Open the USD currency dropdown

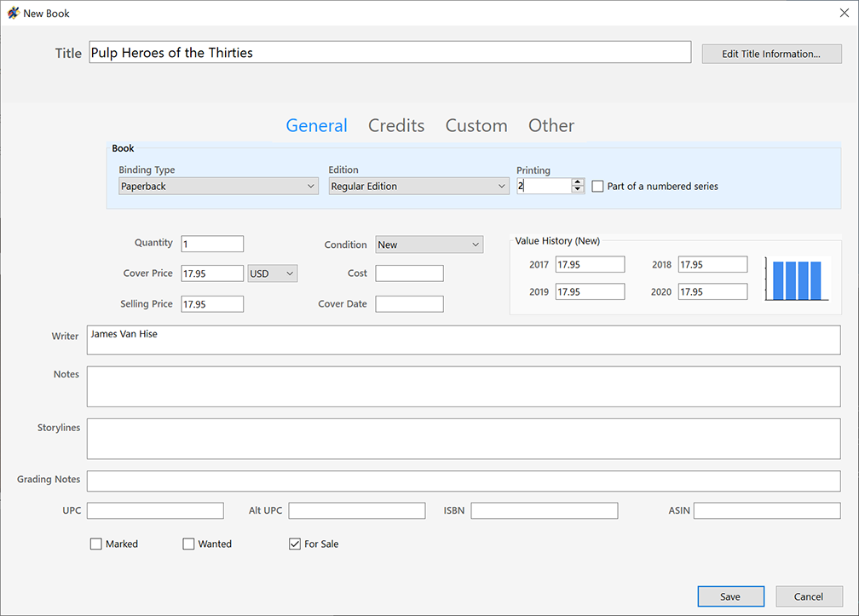pyautogui.click(x=273, y=273)
